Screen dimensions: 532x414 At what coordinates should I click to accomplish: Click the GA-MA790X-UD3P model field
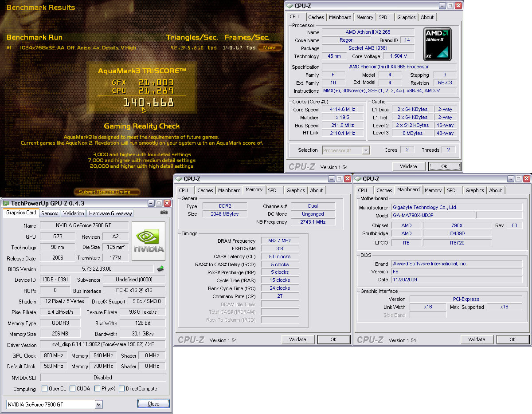point(432,215)
